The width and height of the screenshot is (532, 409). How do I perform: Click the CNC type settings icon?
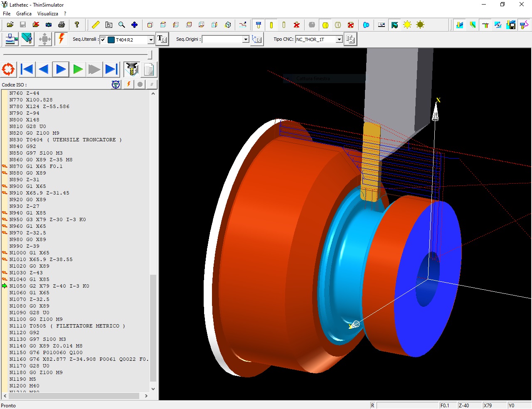[x=350, y=39]
